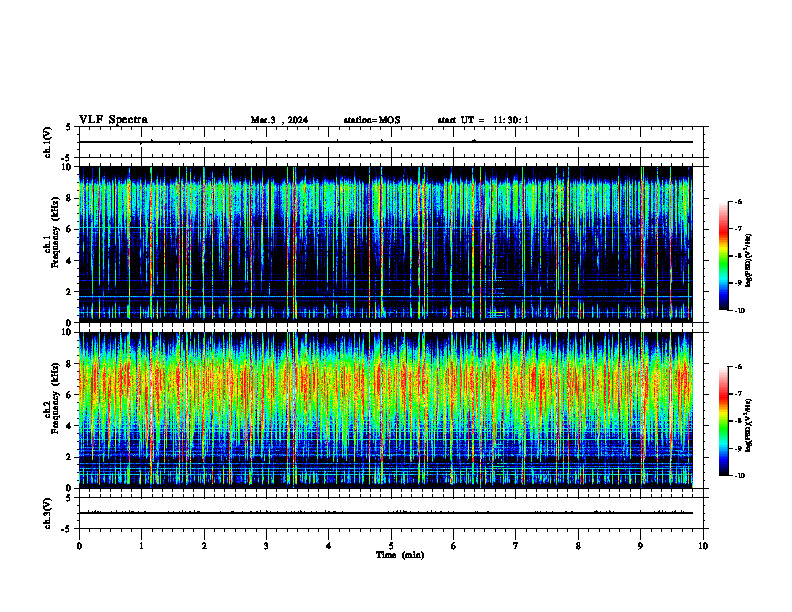Click the "6" tick label on time axis
792x612 pixels.
(453, 546)
